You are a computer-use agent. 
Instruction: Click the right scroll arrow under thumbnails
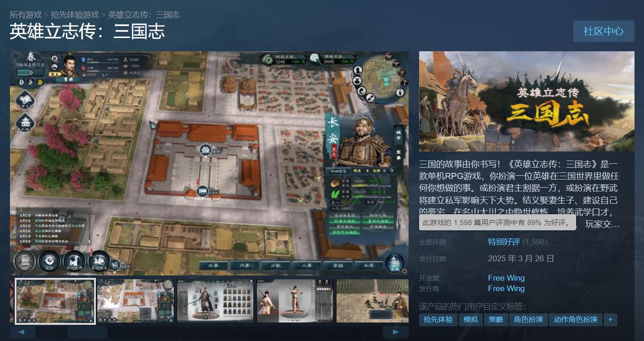395,332
